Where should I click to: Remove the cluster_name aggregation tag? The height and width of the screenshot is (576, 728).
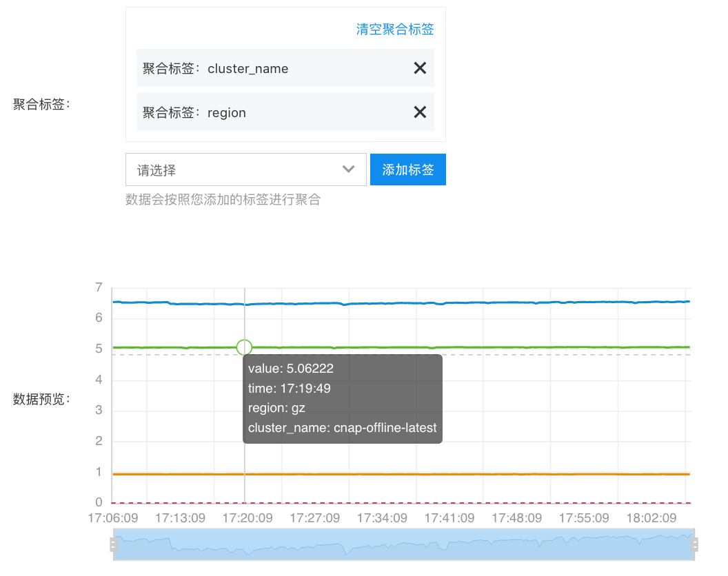pyautogui.click(x=420, y=68)
